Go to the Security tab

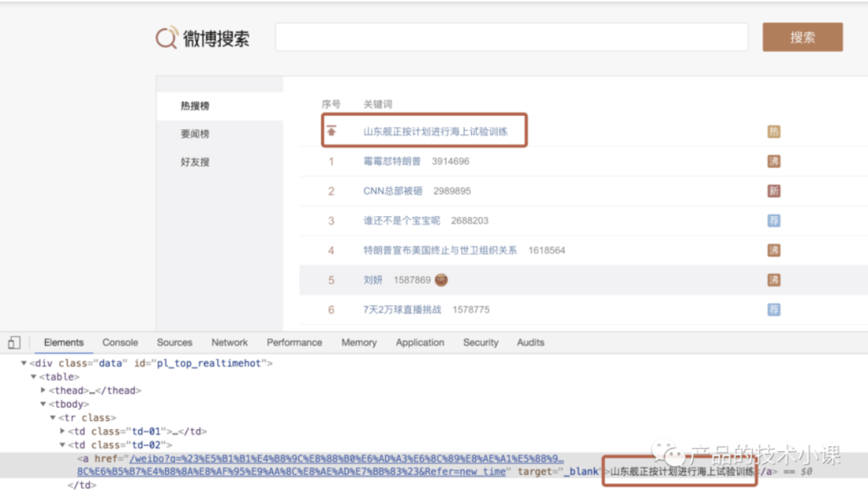tap(481, 342)
